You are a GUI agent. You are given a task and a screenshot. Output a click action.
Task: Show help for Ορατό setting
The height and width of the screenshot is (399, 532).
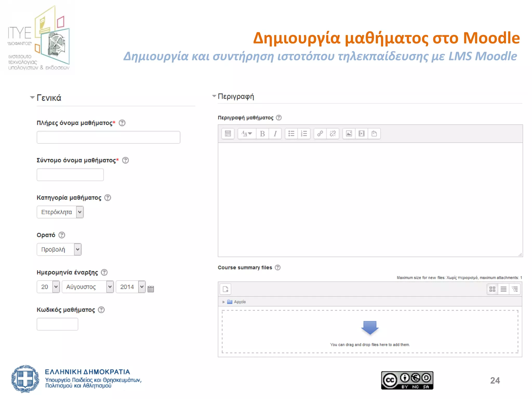(62, 235)
